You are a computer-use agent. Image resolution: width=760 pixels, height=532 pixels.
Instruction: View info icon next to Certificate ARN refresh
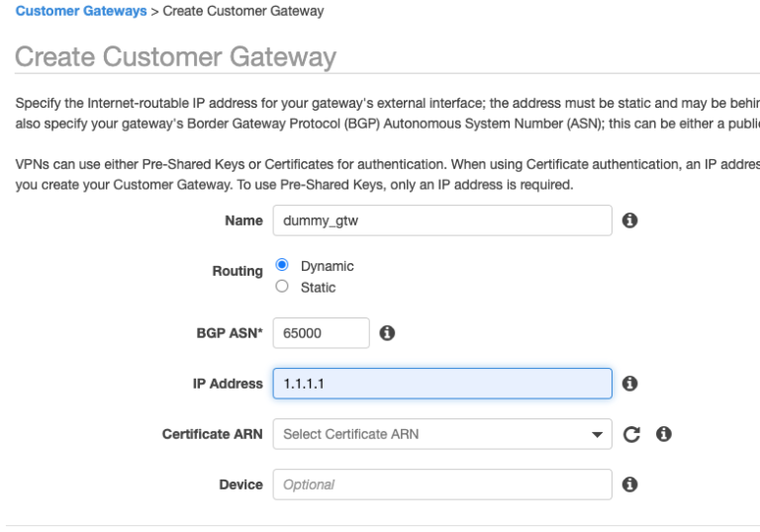tap(663, 434)
